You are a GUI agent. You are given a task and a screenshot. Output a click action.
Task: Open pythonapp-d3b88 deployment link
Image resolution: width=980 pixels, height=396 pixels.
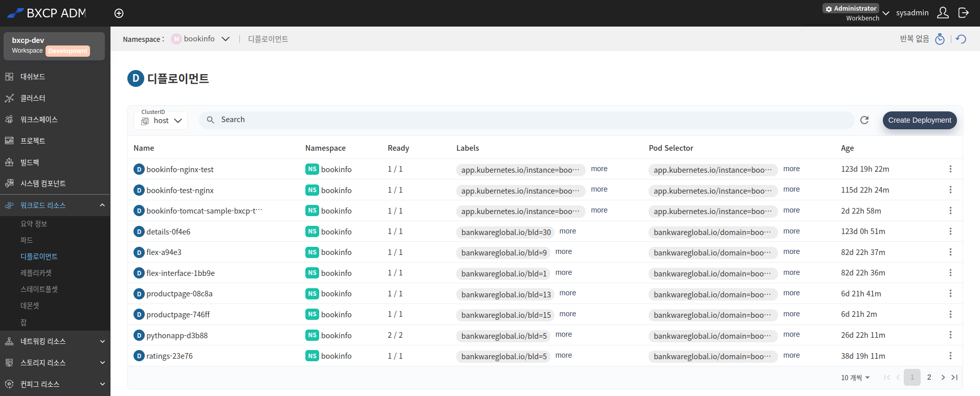click(177, 336)
